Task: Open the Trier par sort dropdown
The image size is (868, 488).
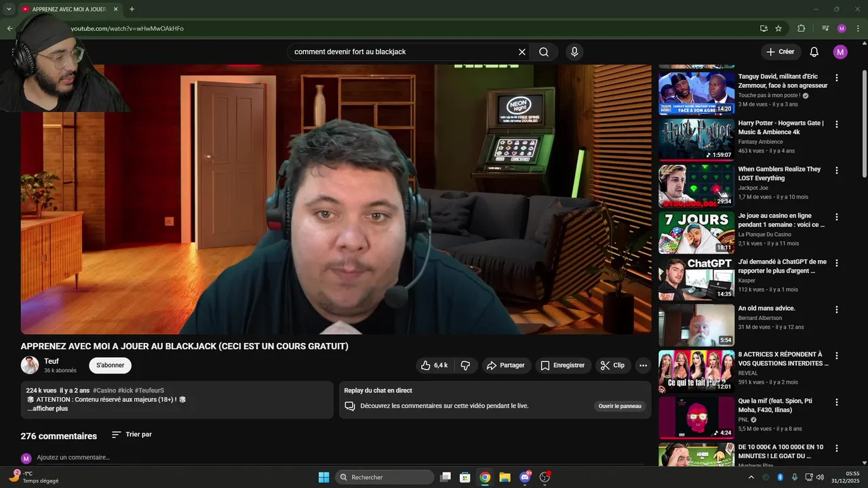Action: pos(132,434)
